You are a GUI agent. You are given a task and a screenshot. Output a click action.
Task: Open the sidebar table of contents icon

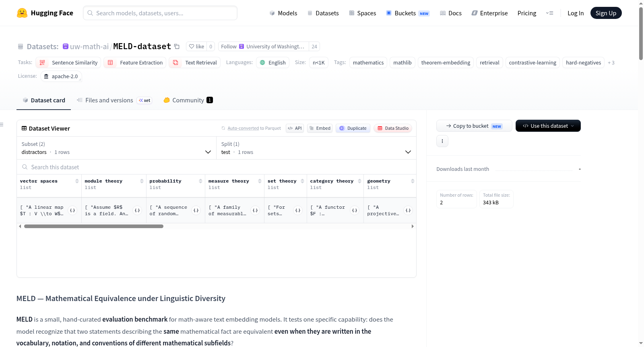[x=2, y=125]
